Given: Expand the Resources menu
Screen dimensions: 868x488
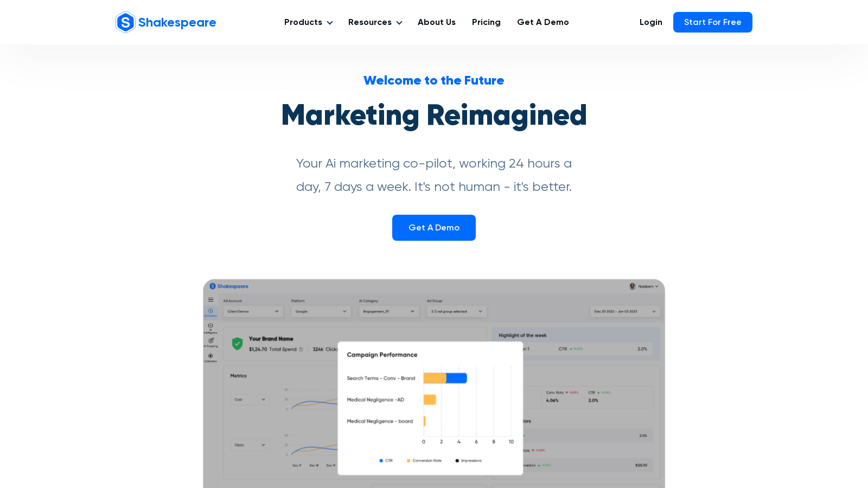Looking at the screenshot, I should (x=375, y=22).
